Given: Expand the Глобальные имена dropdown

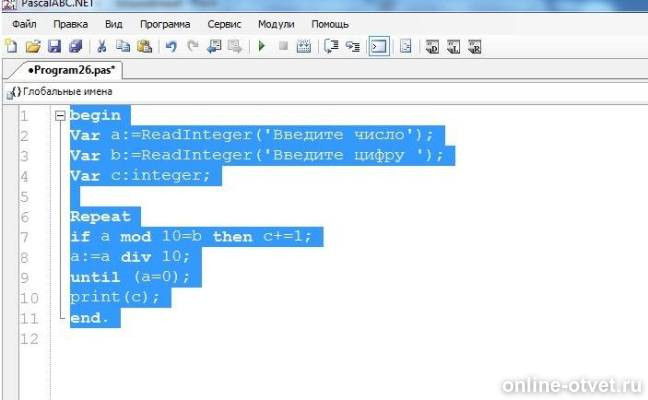Looking at the screenshot, I should coord(62,92).
